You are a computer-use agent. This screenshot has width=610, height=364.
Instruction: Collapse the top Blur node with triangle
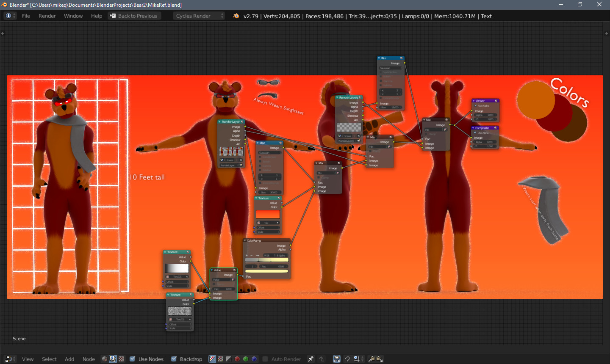click(379, 58)
